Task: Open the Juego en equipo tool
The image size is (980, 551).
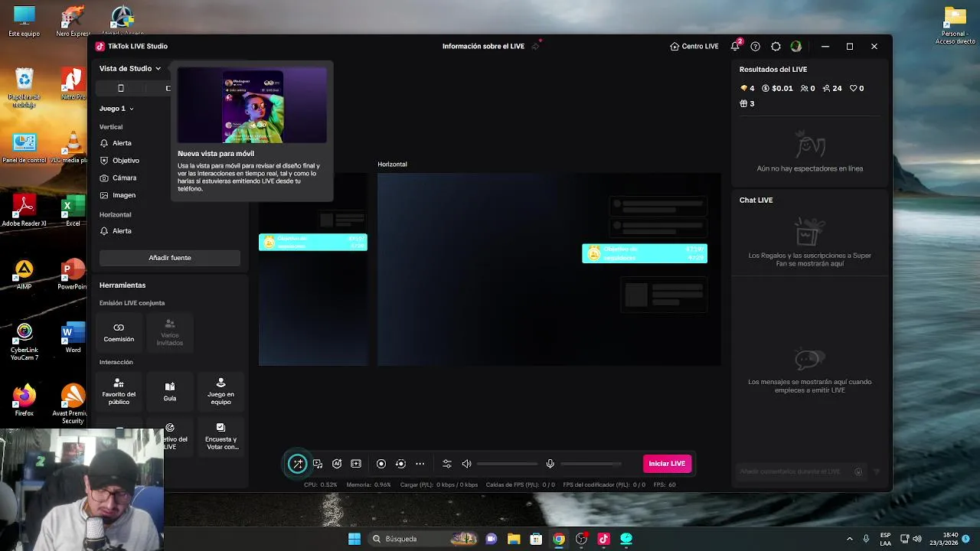Action: pos(220,391)
